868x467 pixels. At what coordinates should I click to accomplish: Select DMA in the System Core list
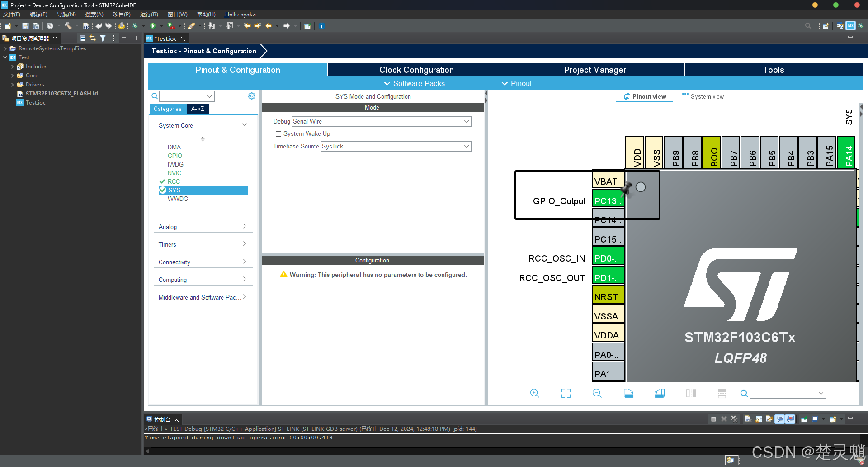tap(174, 147)
